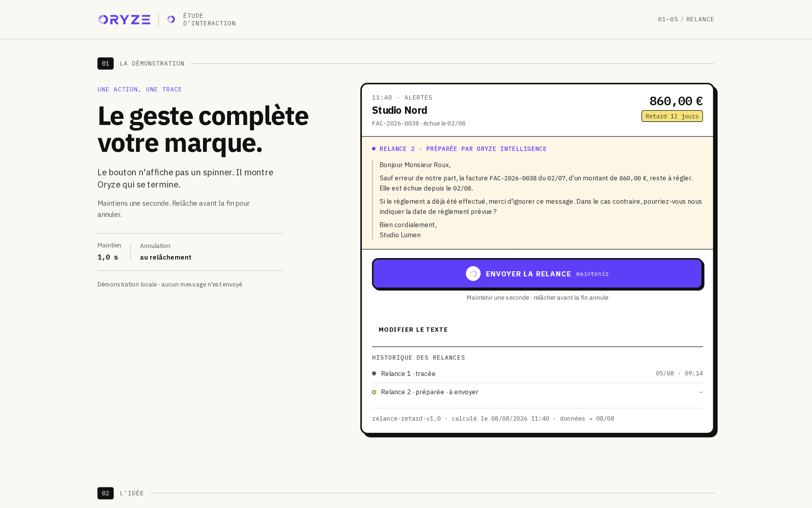This screenshot has height=508, width=812.
Task: Click the 01 section number badge
Action: 106,63
